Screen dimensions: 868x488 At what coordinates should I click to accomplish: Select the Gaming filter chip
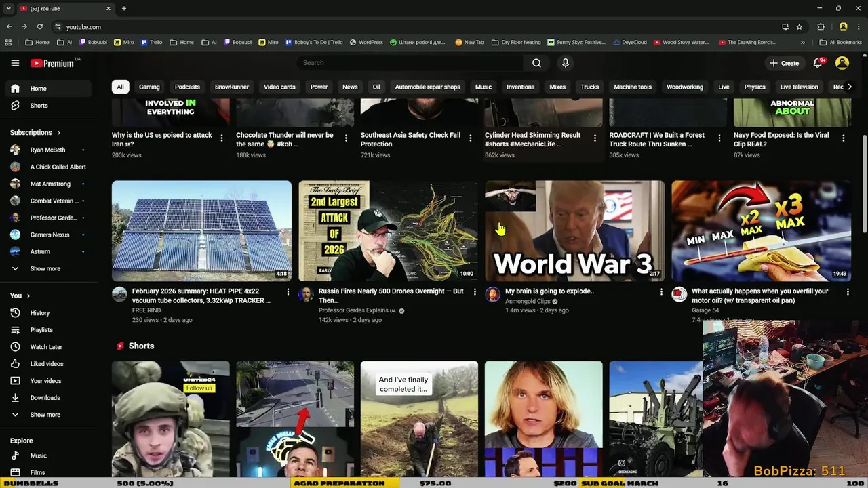(x=149, y=87)
